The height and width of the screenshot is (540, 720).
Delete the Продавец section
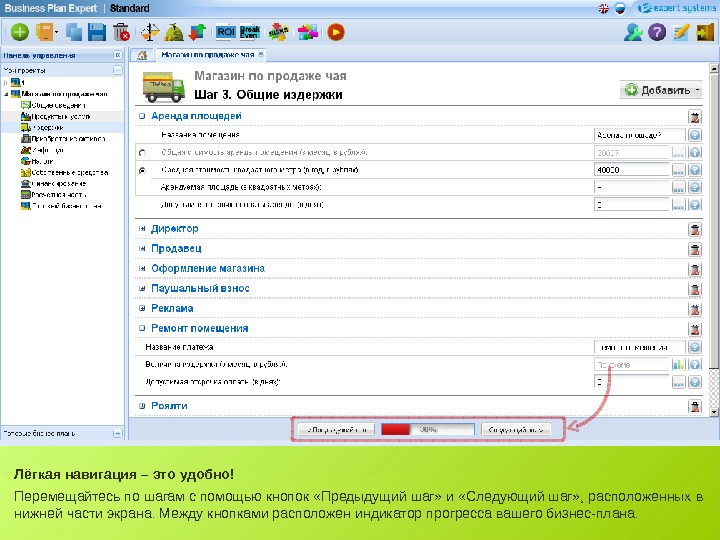point(695,249)
